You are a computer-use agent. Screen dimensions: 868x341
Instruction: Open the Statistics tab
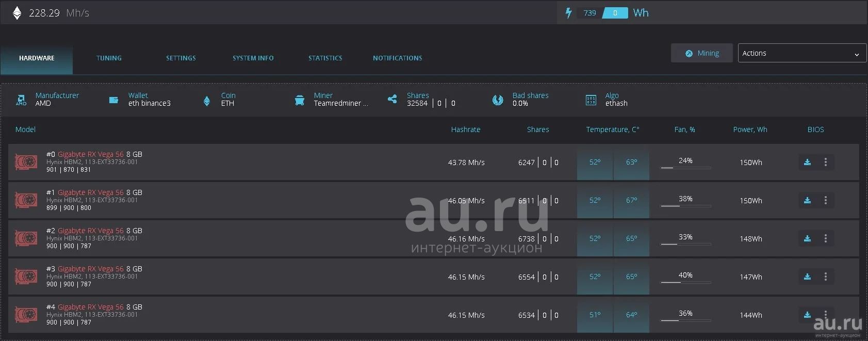pyautogui.click(x=325, y=58)
